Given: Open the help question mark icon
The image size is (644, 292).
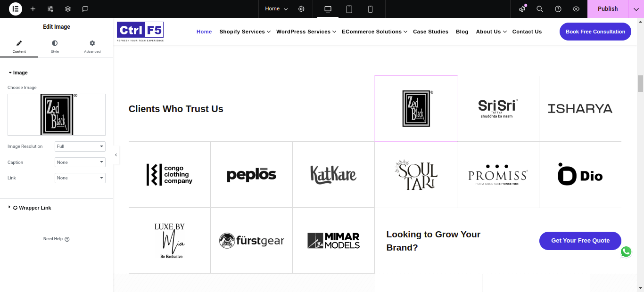Looking at the screenshot, I should pos(558,9).
